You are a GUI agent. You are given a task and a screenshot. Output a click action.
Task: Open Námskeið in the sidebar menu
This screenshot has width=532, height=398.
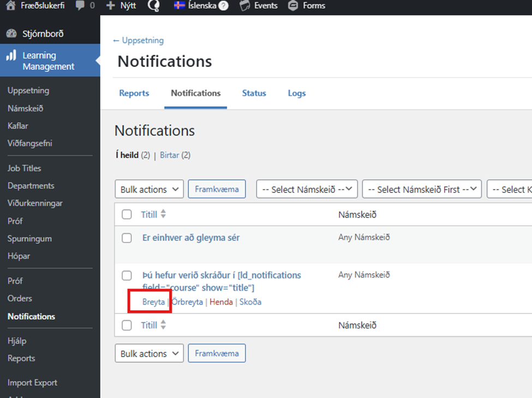[25, 108]
